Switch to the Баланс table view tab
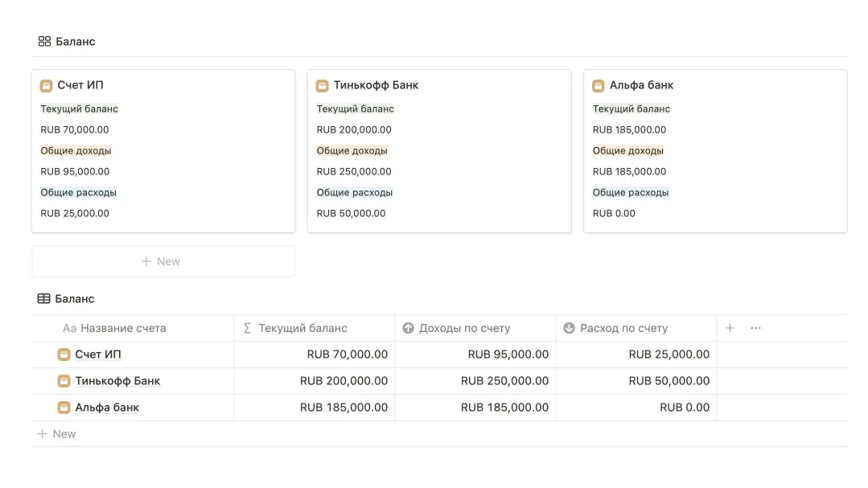 75,298
